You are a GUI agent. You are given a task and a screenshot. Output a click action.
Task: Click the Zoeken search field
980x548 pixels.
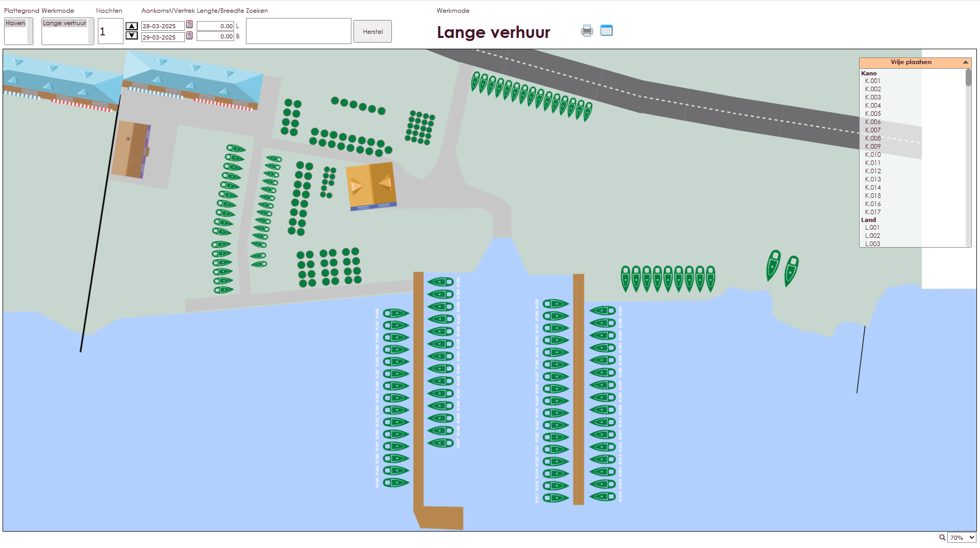coord(298,31)
